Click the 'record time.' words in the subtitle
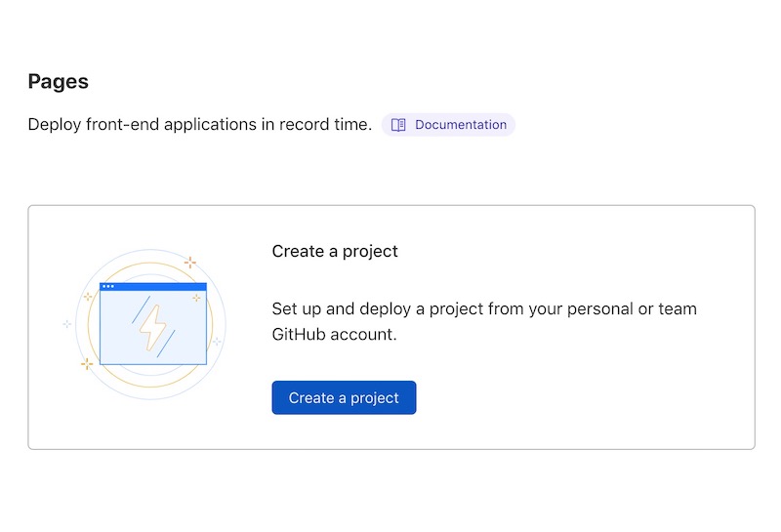 (x=325, y=124)
